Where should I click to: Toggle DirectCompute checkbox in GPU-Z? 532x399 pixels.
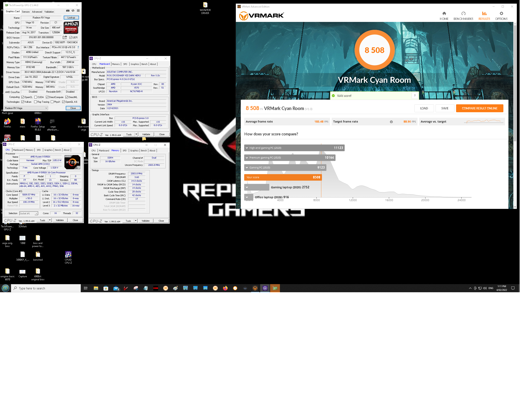47,97
